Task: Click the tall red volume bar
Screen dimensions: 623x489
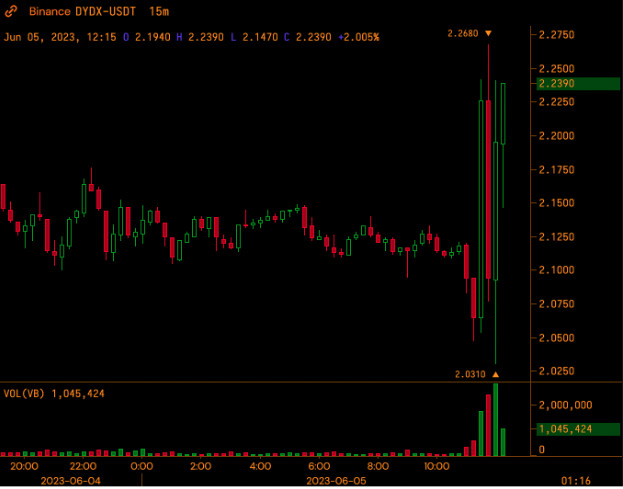Action: pos(488,425)
